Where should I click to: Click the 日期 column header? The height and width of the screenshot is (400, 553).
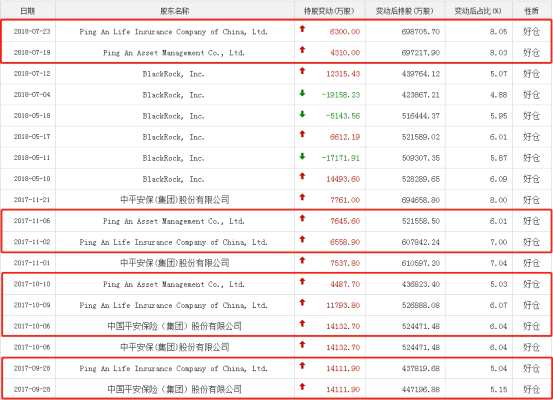click(x=28, y=11)
